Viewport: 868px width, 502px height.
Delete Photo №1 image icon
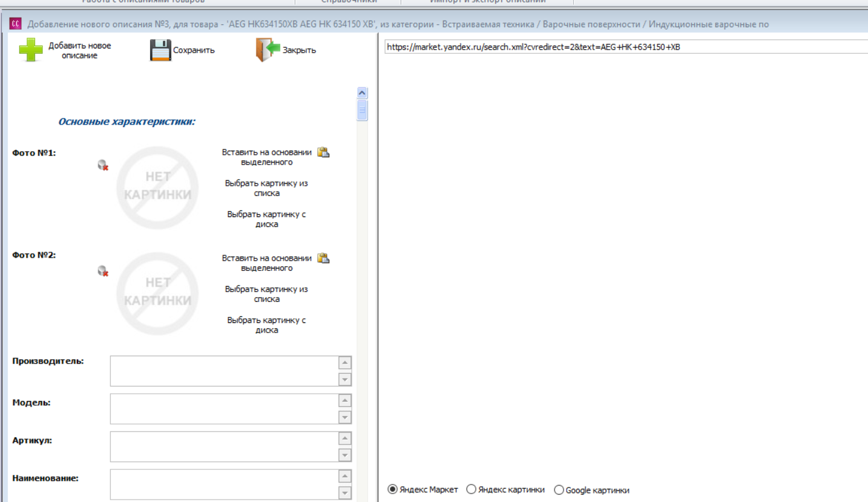(103, 165)
